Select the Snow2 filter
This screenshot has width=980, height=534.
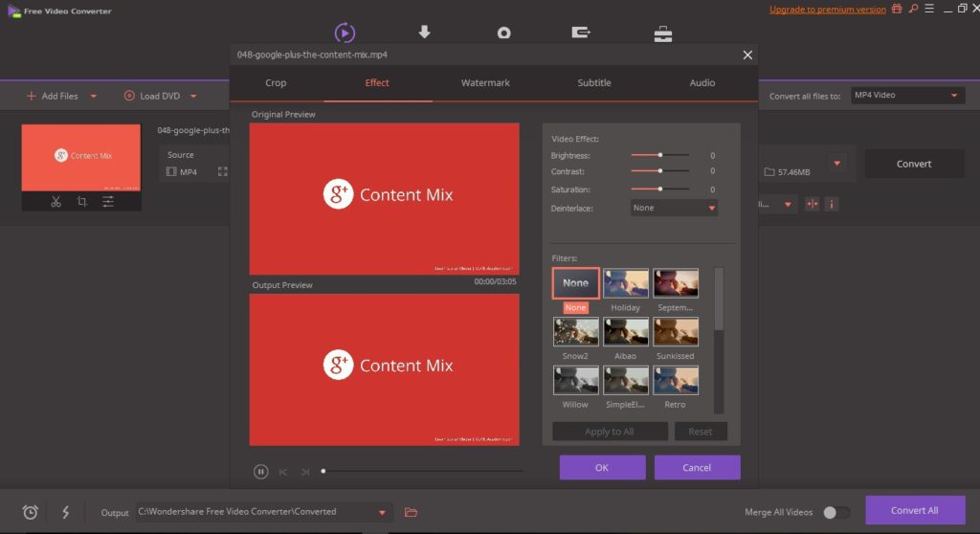[x=575, y=331]
